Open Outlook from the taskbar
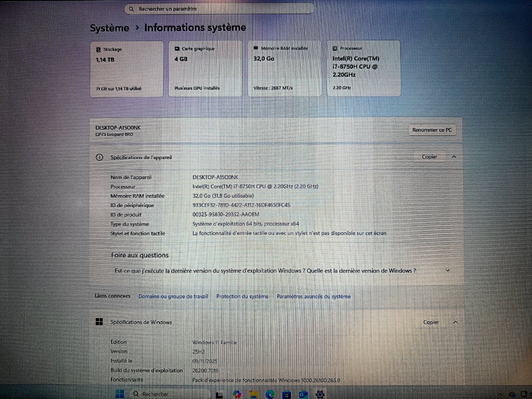This screenshot has height=399, width=532. click(x=303, y=394)
